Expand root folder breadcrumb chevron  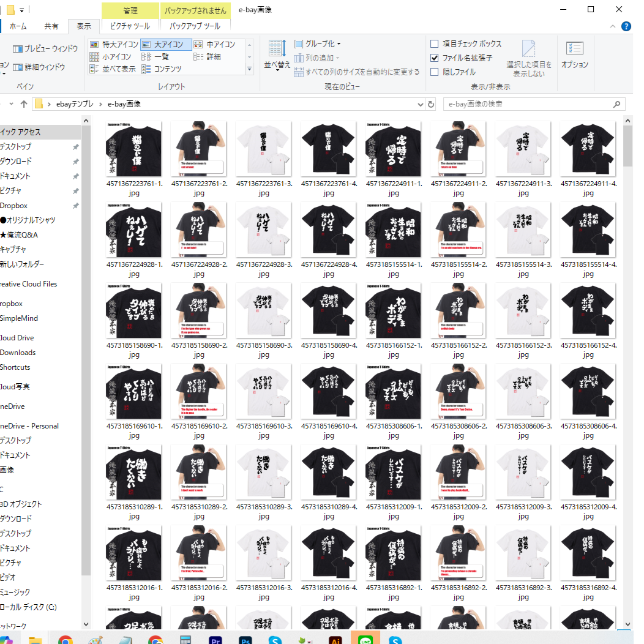(50, 104)
